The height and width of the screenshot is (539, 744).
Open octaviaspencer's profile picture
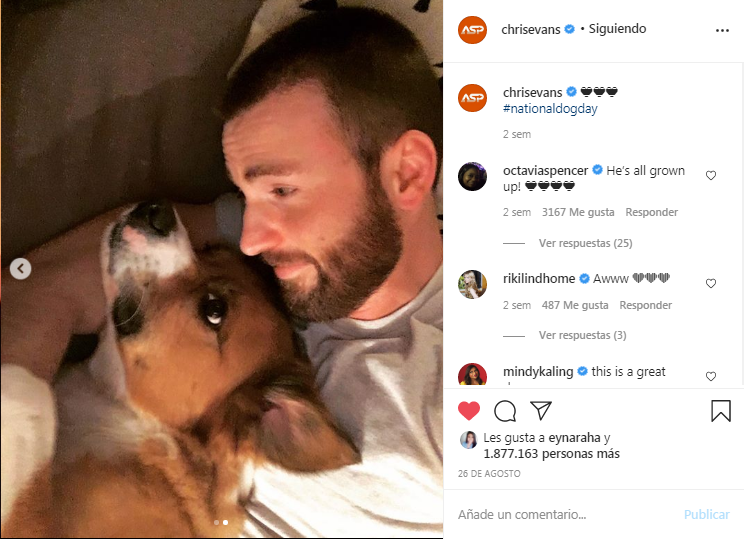coord(472,177)
